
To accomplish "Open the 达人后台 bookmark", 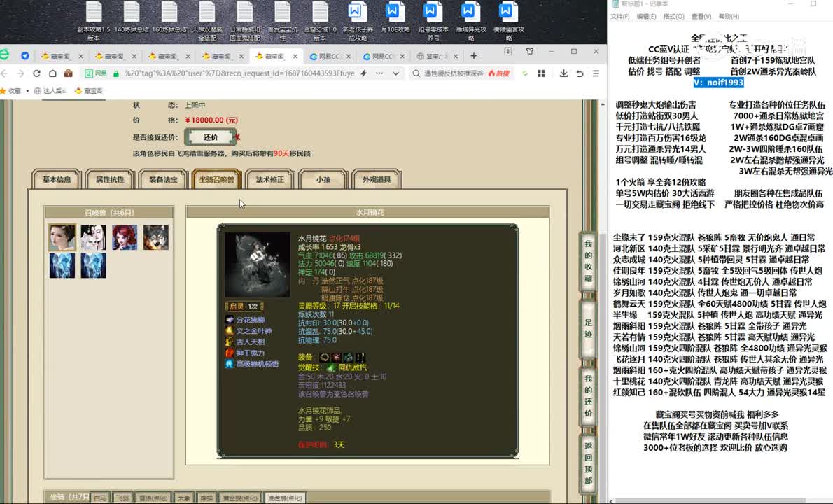I will coord(50,91).
